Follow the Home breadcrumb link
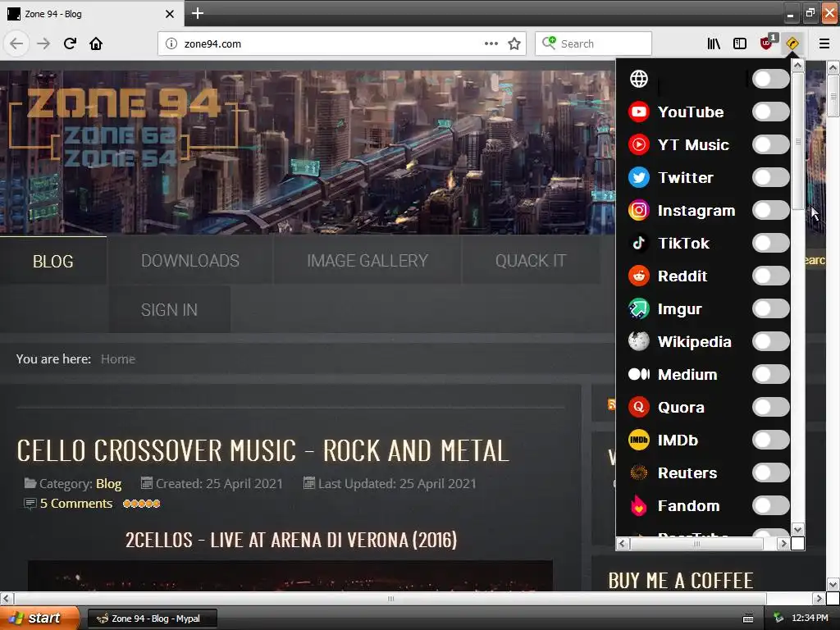Image resolution: width=840 pixels, height=630 pixels. point(118,359)
